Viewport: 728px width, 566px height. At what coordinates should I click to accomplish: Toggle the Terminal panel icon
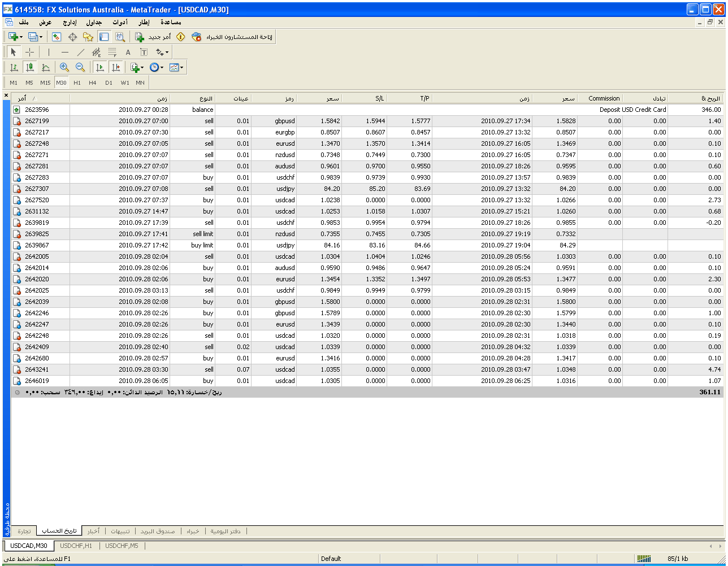(x=104, y=37)
